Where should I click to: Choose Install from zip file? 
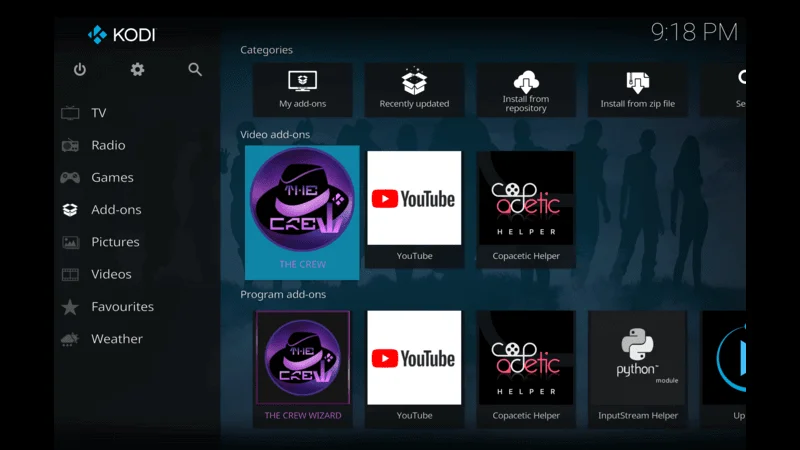[638, 90]
